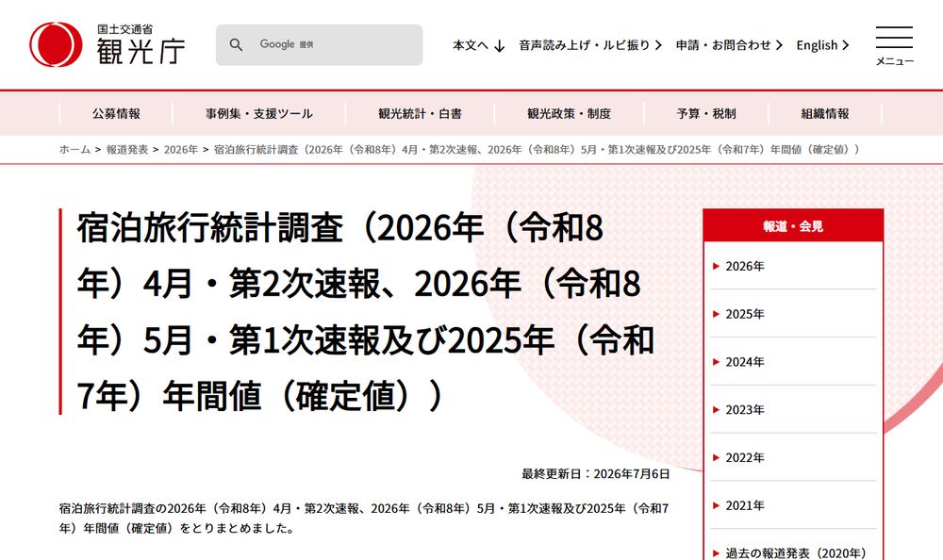This screenshot has width=943, height=560.
Task: Open the 事例集・支援ツール navigation menu
Action: tap(259, 113)
